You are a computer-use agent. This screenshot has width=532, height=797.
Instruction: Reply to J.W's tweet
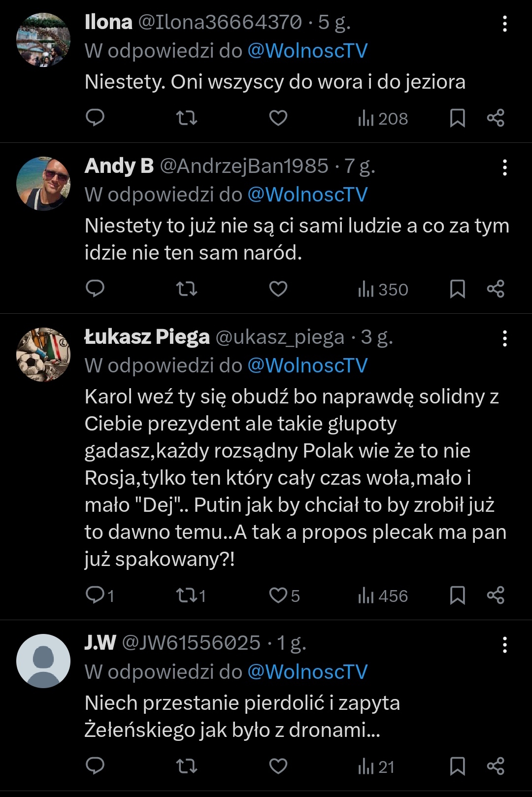[95, 766]
